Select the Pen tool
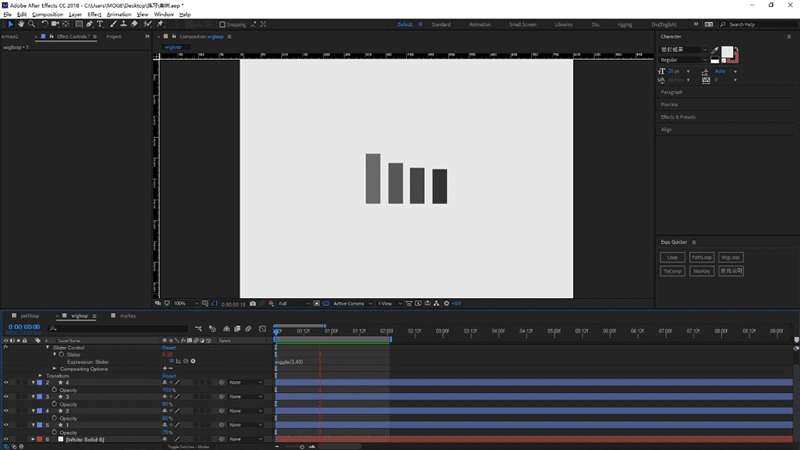Screen dimensions: 800x450 (90, 24)
